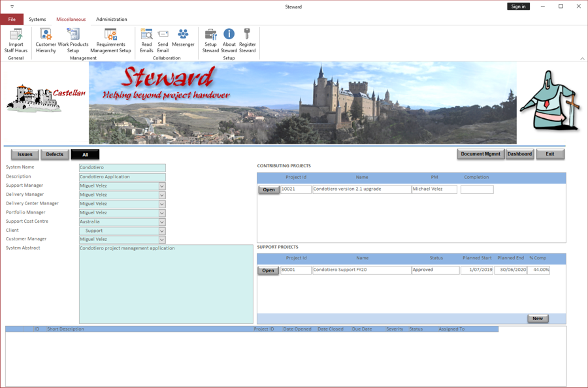Viewport: 588px width, 388px height.
Task: Click 'Condotiero Support FY20' name field
Action: 361,270
